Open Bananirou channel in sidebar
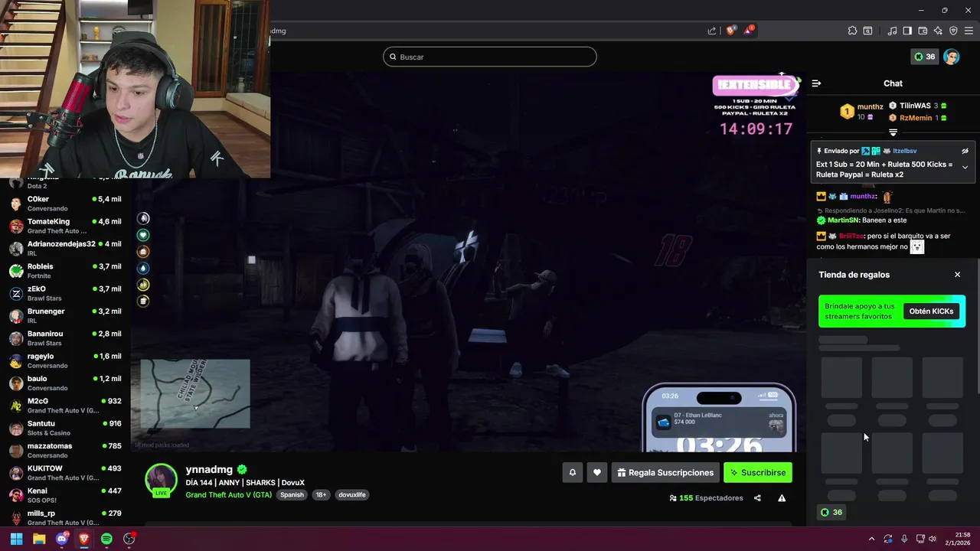Image resolution: width=980 pixels, height=551 pixels. click(x=65, y=338)
